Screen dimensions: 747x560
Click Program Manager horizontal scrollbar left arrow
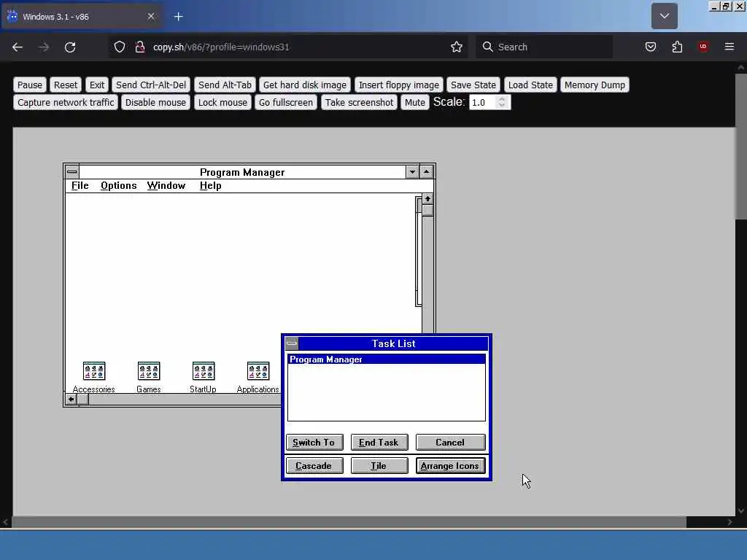click(71, 399)
